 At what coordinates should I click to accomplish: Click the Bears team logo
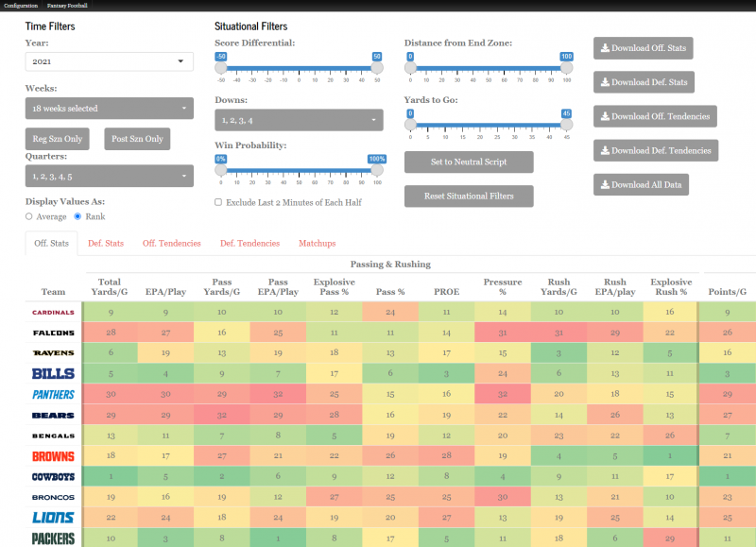pyautogui.click(x=53, y=415)
